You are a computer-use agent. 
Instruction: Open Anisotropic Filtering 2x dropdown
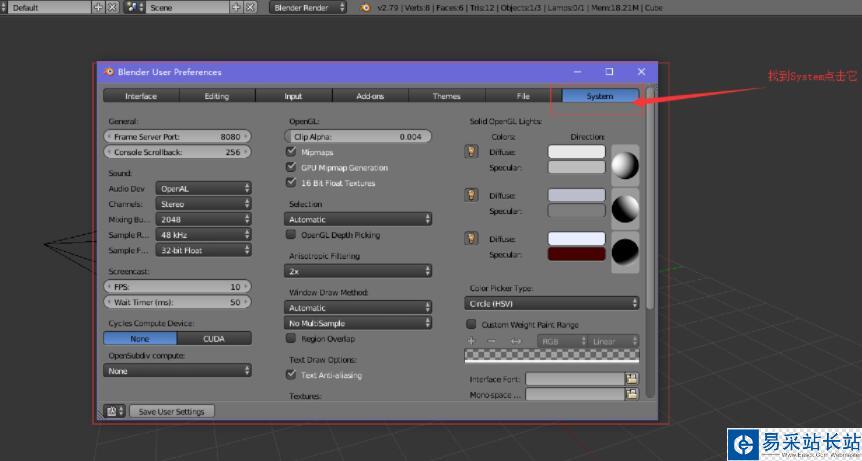point(358,271)
